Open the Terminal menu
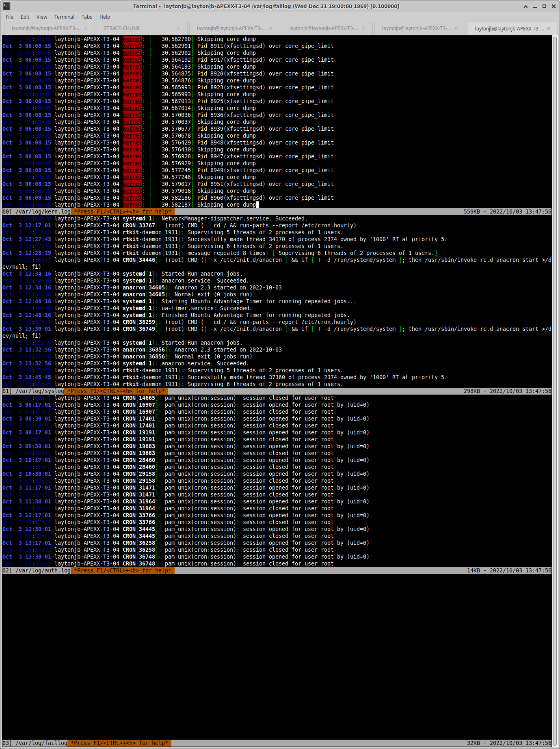The width and height of the screenshot is (560, 749). [x=64, y=17]
